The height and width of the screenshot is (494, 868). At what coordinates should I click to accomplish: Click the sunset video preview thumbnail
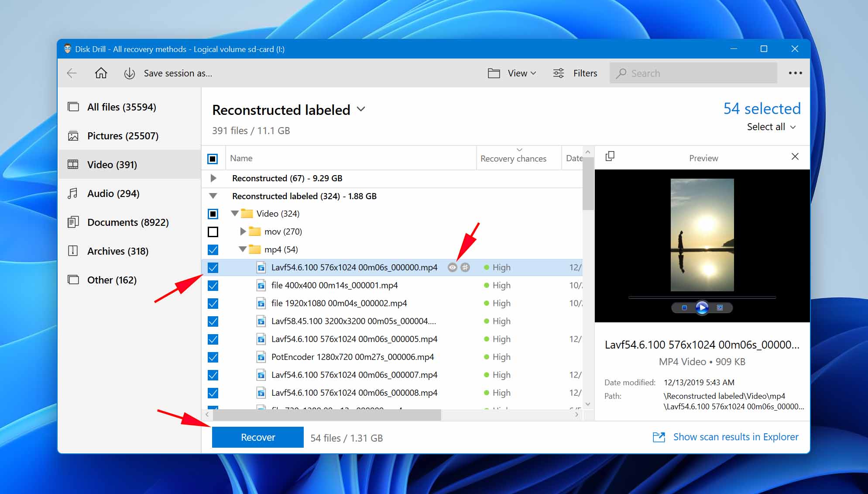702,235
